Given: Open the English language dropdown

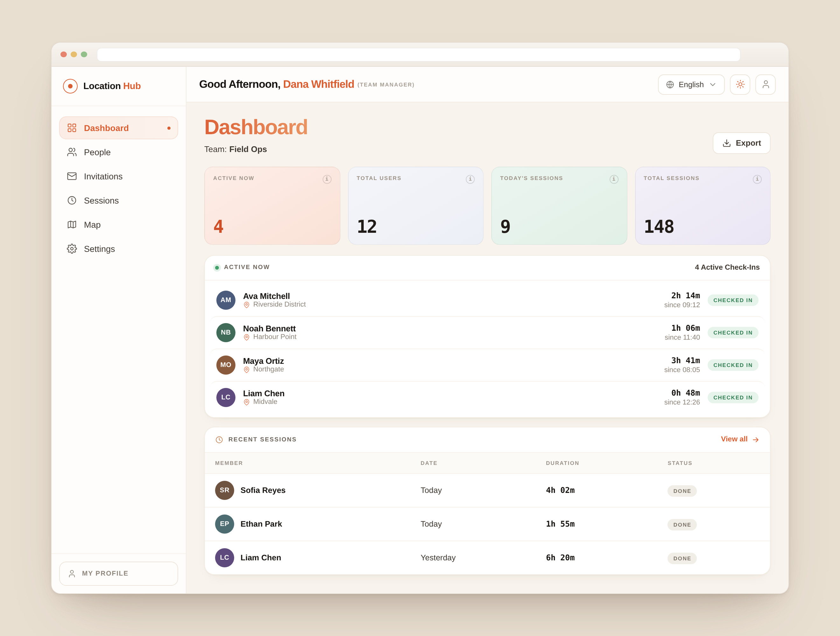Looking at the screenshot, I should click(691, 85).
